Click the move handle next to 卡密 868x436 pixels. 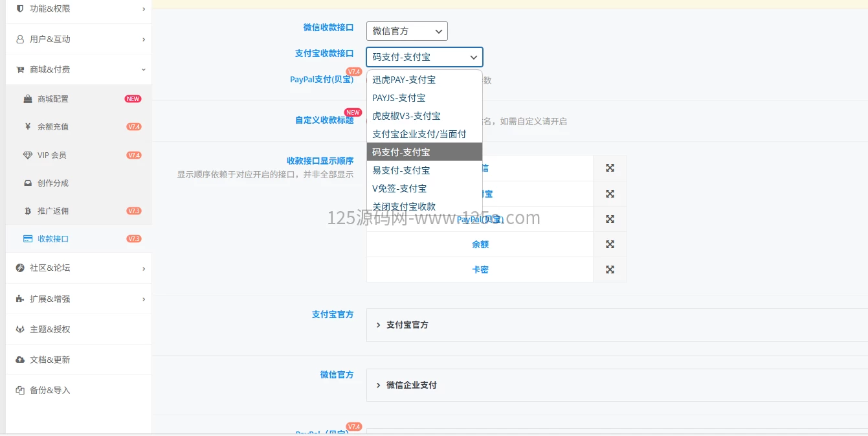click(609, 269)
